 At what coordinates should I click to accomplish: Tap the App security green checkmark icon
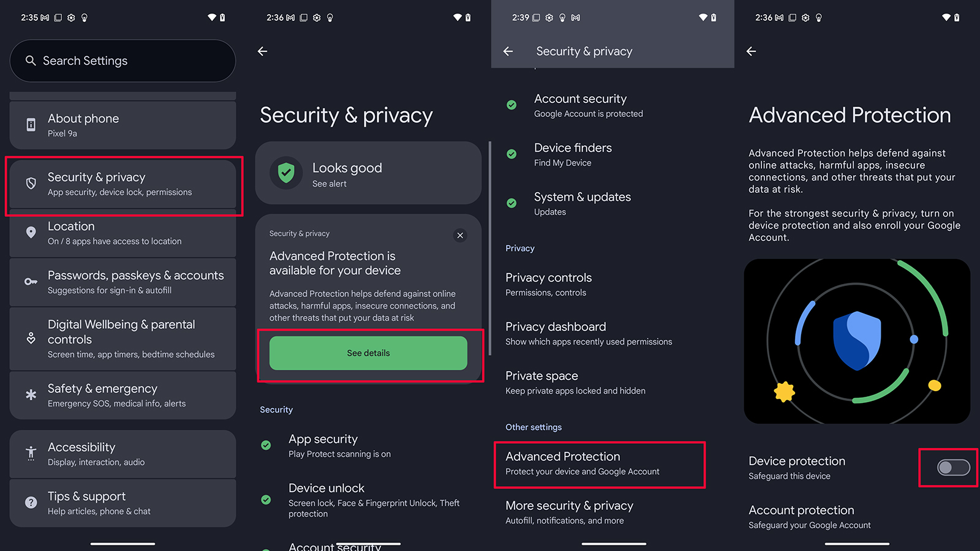(266, 446)
